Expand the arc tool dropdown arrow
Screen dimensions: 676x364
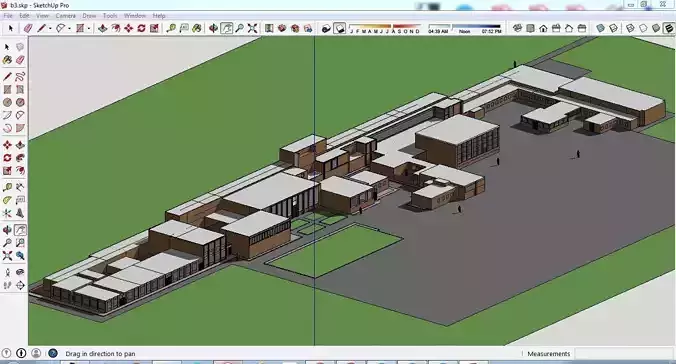(x=69, y=28)
